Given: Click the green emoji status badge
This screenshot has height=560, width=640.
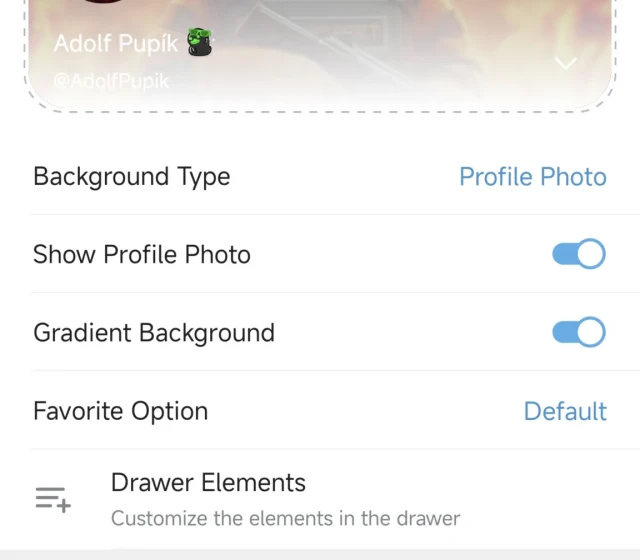Looking at the screenshot, I should pyautogui.click(x=200, y=43).
